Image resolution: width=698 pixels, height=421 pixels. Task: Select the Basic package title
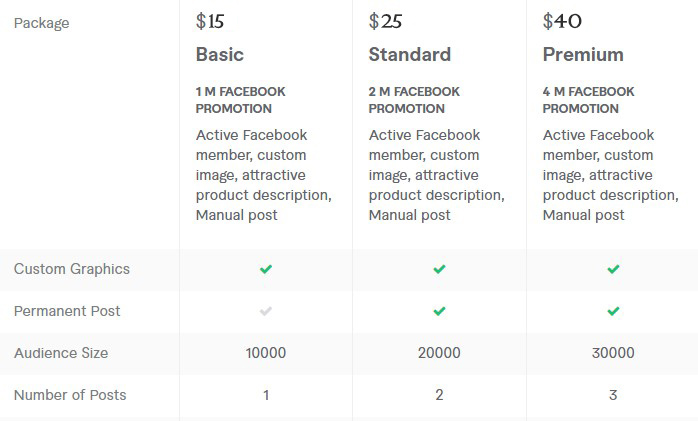(220, 54)
